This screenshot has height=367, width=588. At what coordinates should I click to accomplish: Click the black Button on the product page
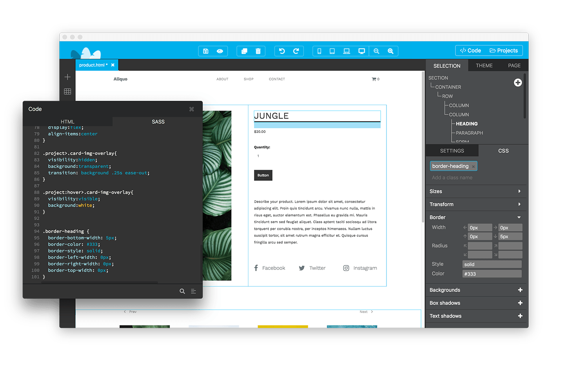263,175
